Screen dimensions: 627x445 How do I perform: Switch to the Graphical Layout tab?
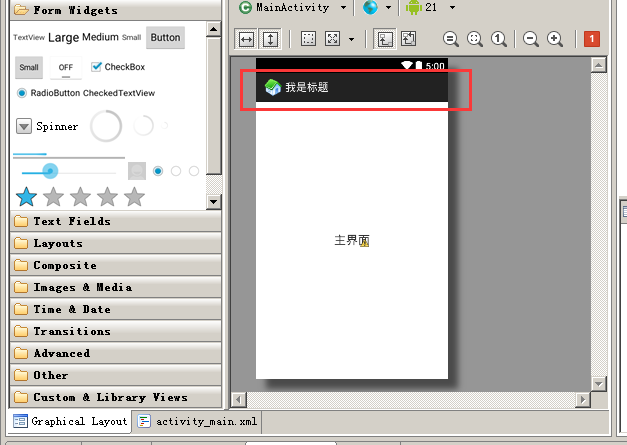point(70,421)
